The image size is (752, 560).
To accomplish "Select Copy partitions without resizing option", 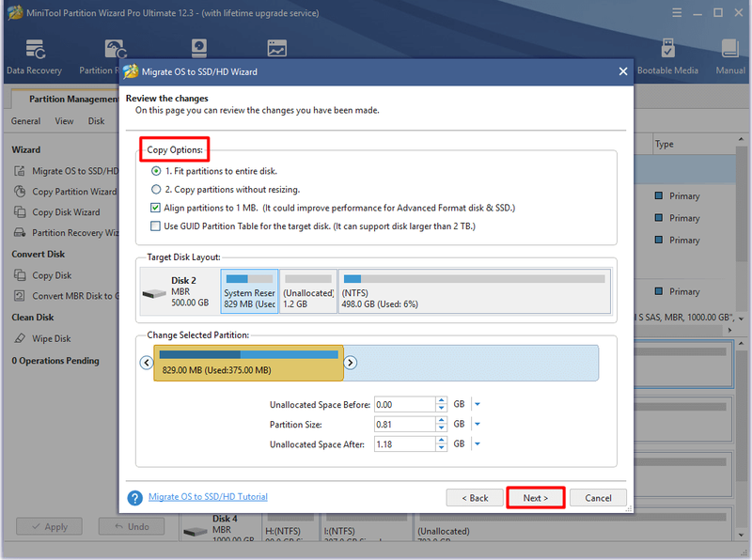I will coord(156,190).
